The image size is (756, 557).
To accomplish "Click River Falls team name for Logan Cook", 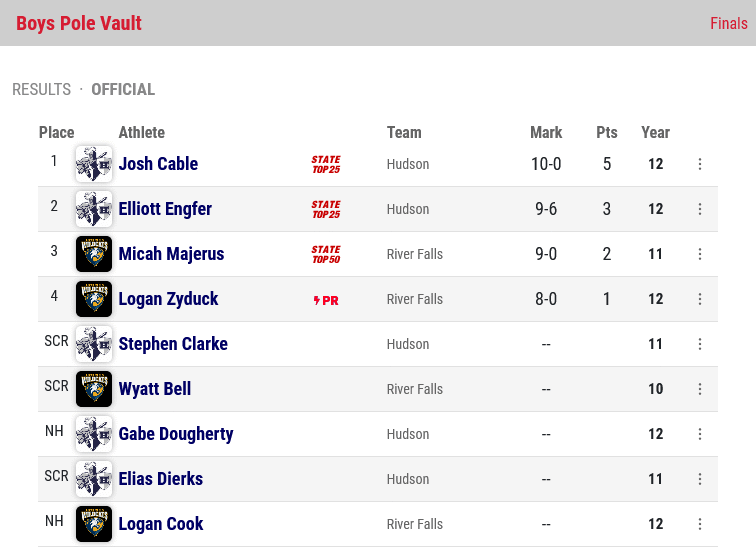I will [415, 524].
